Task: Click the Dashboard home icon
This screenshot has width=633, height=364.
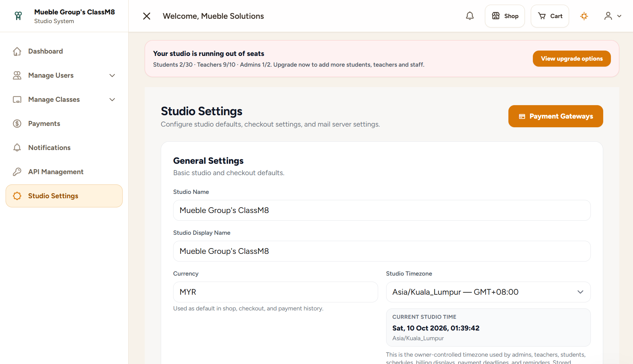Action: coord(17,51)
